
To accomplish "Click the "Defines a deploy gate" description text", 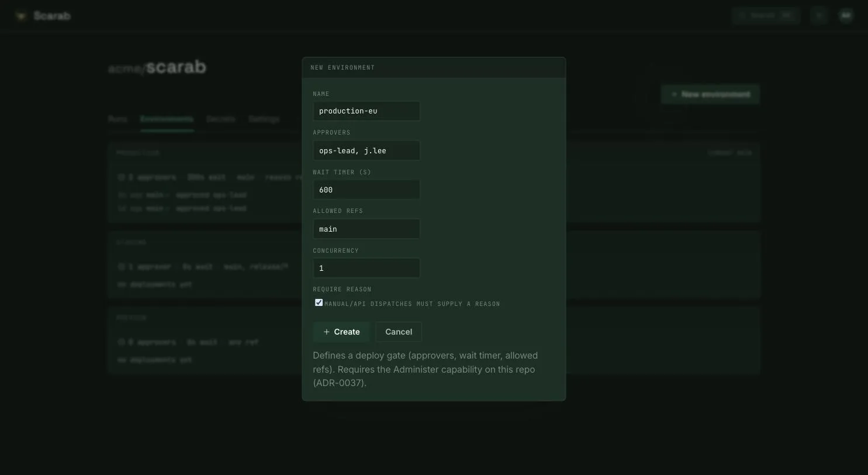I will click(x=426, y=369).
